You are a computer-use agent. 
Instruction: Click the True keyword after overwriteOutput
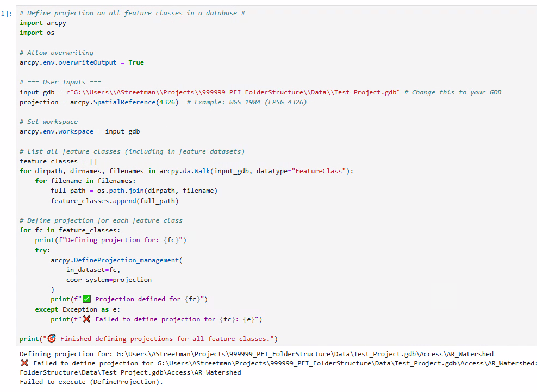[135, 62]
